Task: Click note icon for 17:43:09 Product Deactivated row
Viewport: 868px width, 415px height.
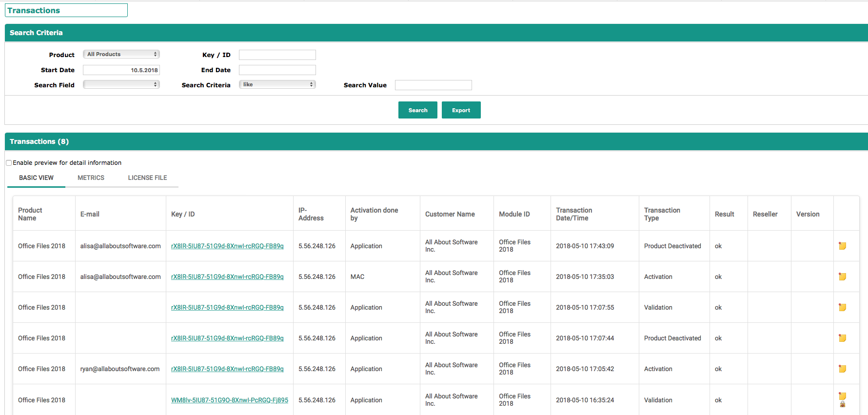Action: pos(842,246)
